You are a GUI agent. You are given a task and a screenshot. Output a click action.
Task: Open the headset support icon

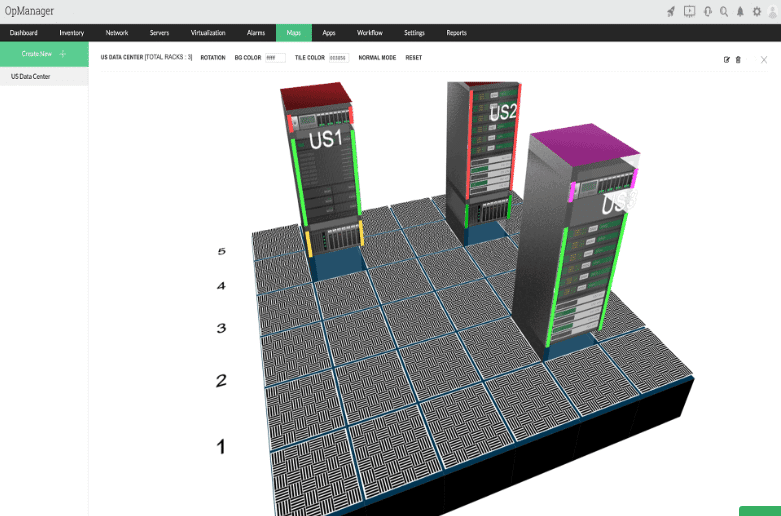click(707, 11)
